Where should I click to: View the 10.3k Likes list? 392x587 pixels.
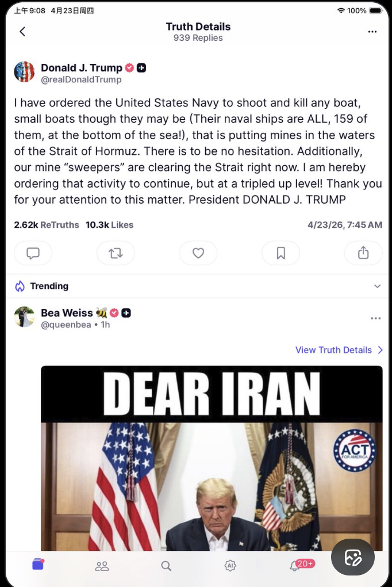point(109,225)
